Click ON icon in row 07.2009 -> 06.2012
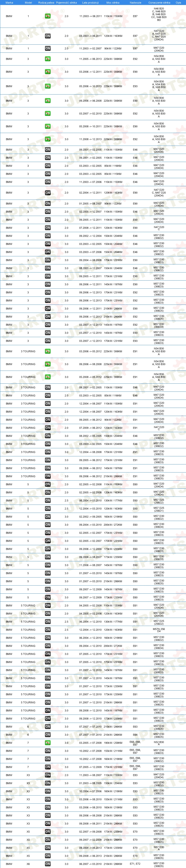 click(x=48, y=428)
